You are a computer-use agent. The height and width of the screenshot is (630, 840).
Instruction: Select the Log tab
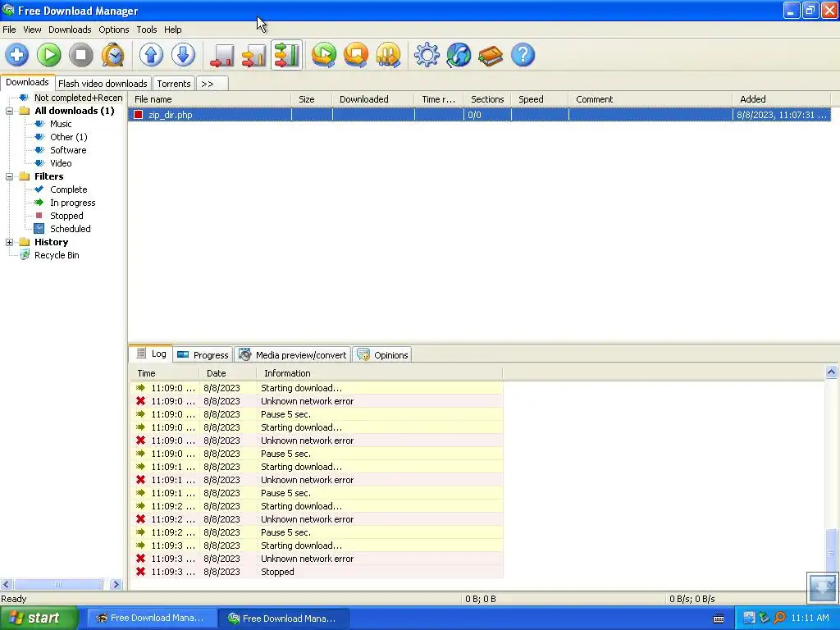151,354
